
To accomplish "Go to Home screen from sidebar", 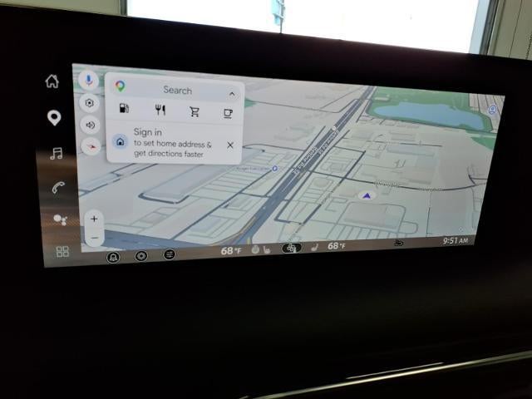I will [52, 81].
